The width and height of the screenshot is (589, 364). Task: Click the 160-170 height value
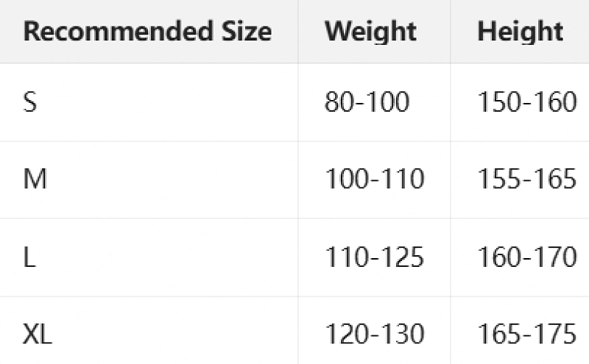tap(527, 257)
